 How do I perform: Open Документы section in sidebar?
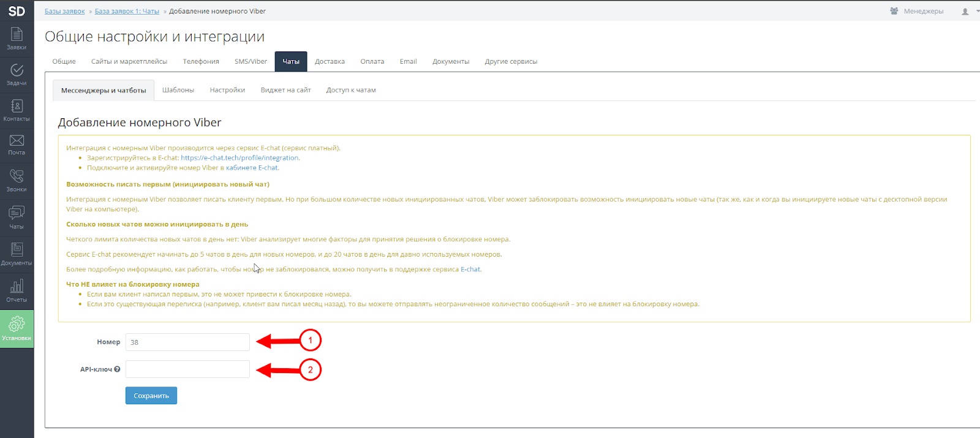(17, 254)
